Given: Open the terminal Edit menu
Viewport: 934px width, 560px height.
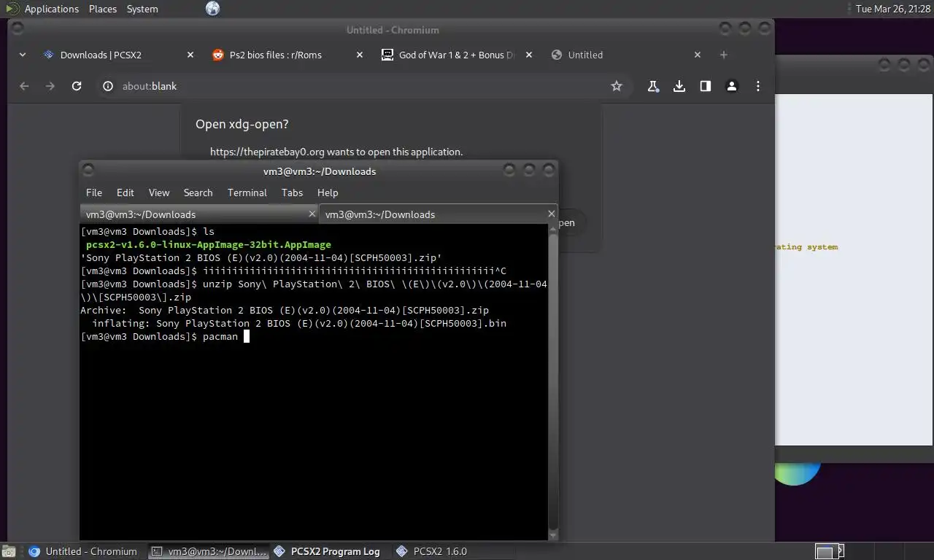Looking at the screenshot, I should 126,192.
